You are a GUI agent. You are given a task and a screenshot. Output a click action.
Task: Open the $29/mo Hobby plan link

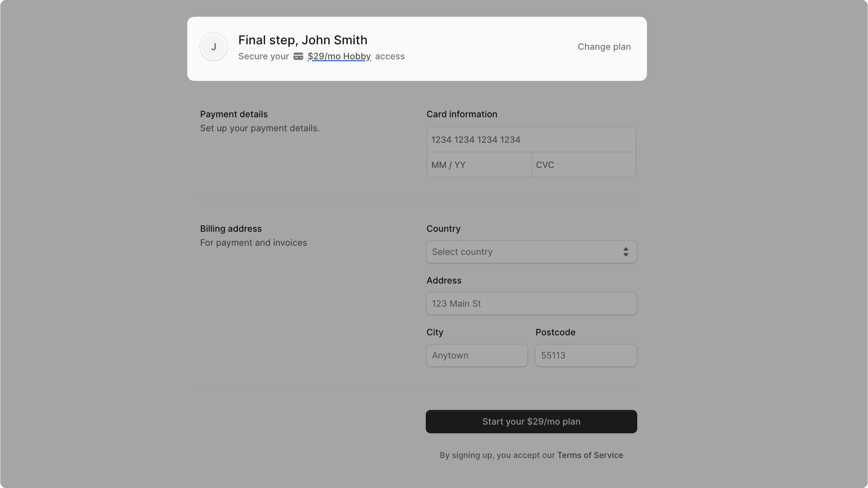pyautogui.click(x=339, y=56)
